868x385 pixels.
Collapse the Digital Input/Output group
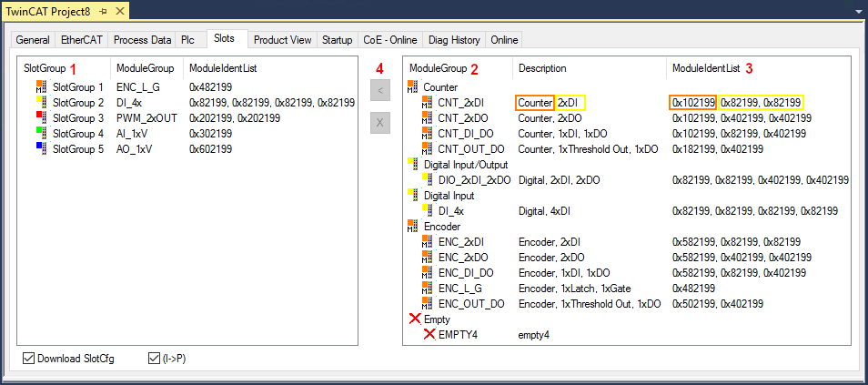pos(413,165)
